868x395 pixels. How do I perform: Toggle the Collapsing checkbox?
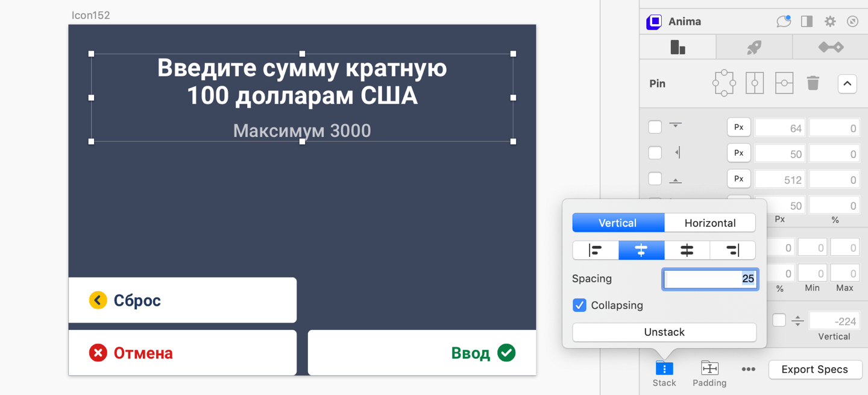579,305
